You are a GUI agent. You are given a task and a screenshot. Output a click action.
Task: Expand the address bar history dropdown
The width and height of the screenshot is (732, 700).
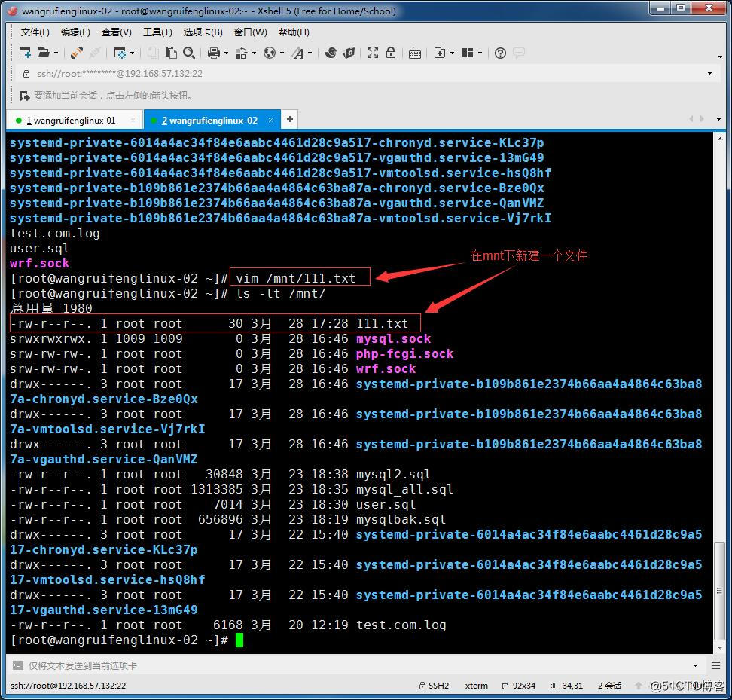709,73
